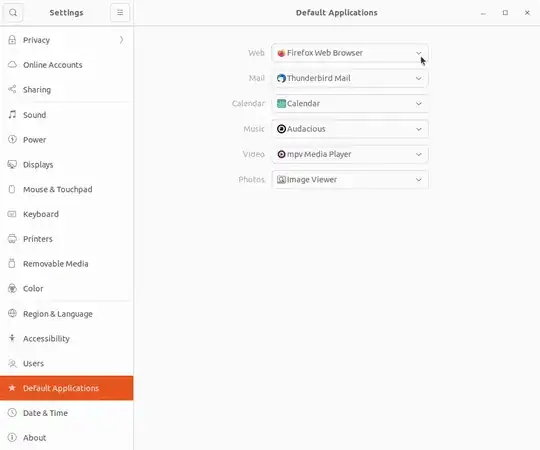The width and height of the screenshot is (540, 450).
Task: Expand the Video dropdown showing mpv Media Player
Action: 350,154
